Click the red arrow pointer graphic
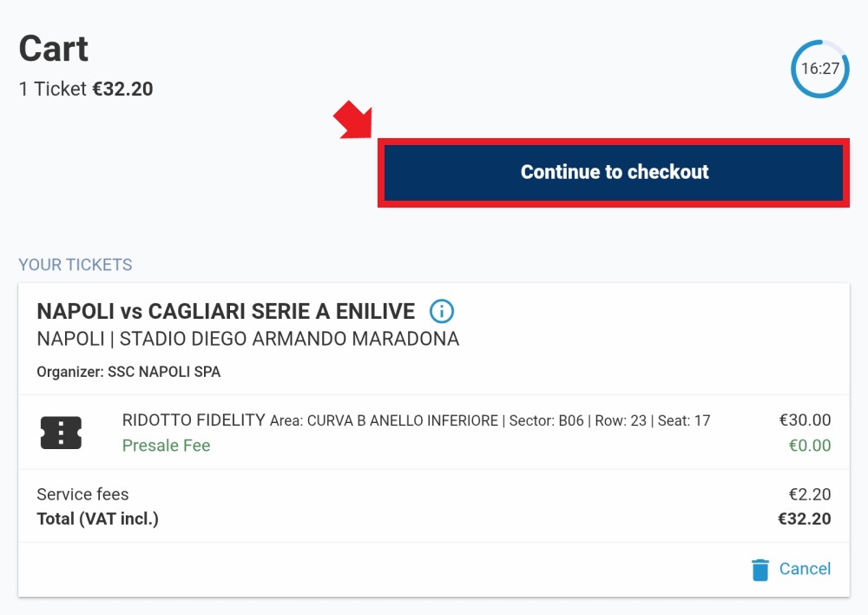Image resolution: width=868 pixels, height=615 pixels. [352, 120]
